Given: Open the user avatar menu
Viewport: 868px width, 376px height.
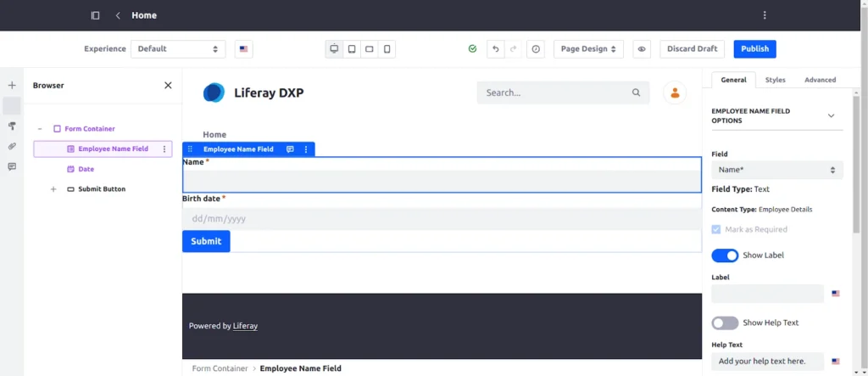Looking at the screenshot, I should click(675, 93).
